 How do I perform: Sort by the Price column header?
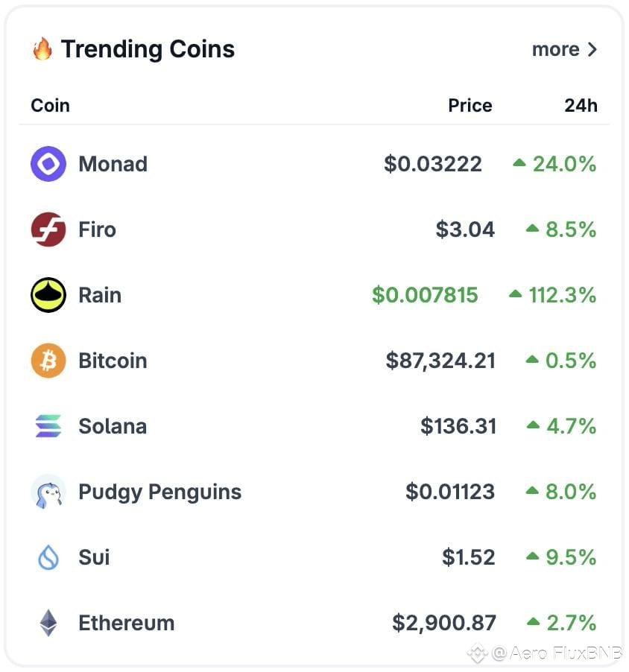point(470,106)
